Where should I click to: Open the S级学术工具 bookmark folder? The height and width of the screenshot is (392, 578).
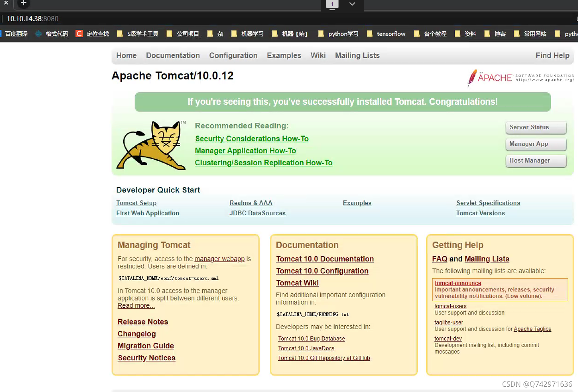pyautogui.click(x=138, y=34)
